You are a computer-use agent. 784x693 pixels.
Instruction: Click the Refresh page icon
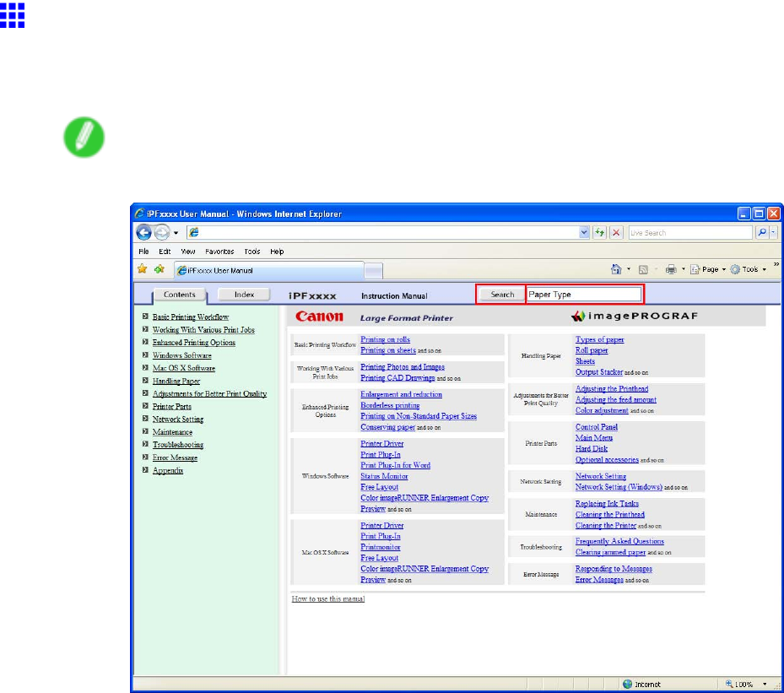pyautogui.click(x=599, y=232)
